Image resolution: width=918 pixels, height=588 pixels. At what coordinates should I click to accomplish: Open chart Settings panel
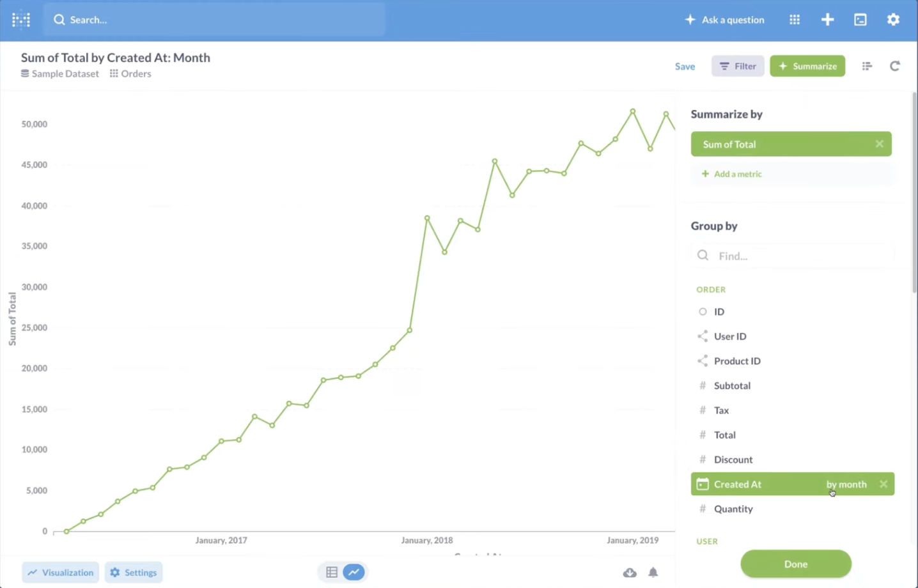click(x=134, y=572)
